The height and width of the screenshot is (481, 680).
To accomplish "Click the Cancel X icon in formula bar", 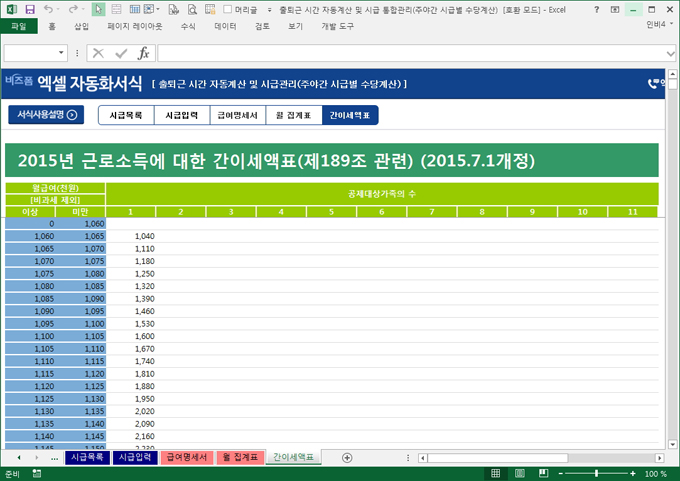I will point(98,53).
